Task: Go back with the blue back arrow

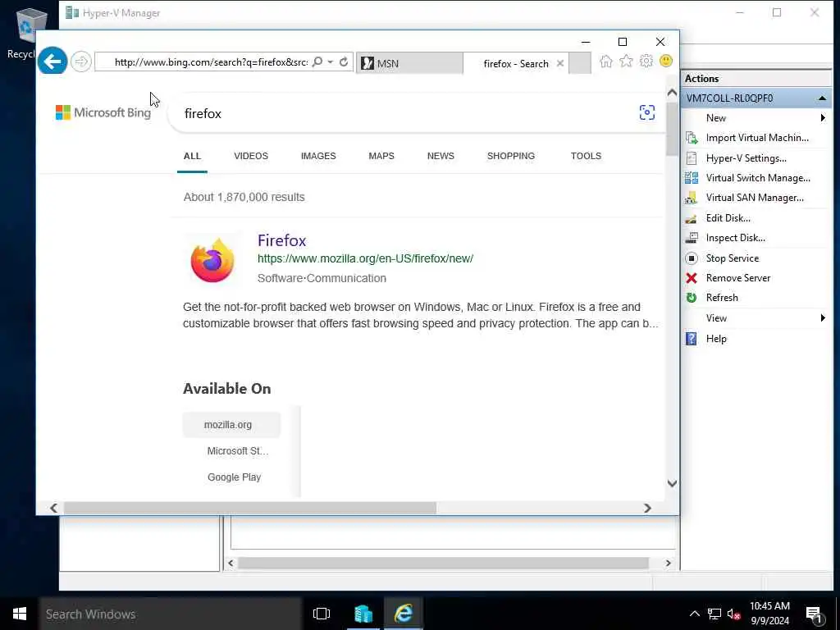Action: click(52, 62)
